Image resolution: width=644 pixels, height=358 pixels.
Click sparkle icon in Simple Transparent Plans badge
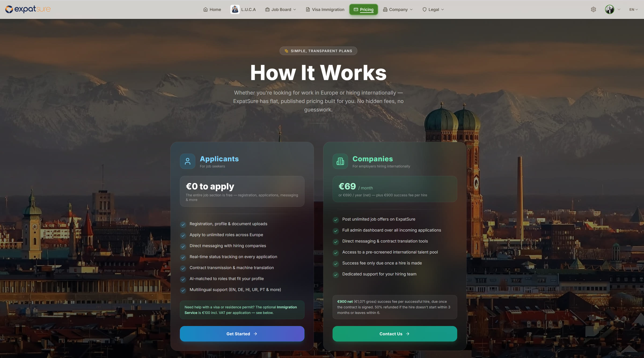(x=286, y=51)
